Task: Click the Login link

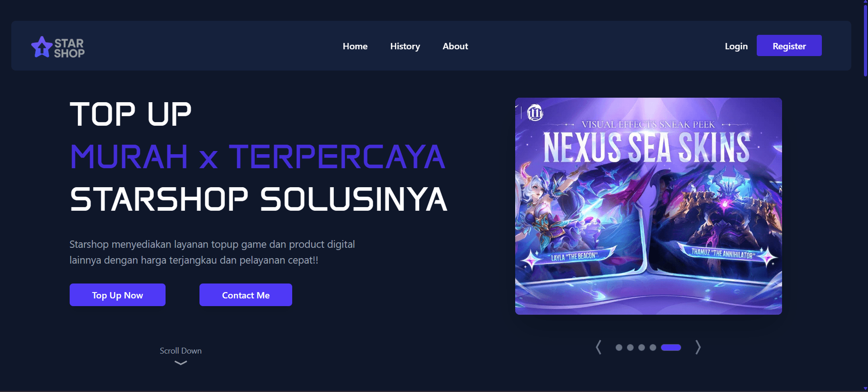Action: pyautogui.click(x=736, y=46)
